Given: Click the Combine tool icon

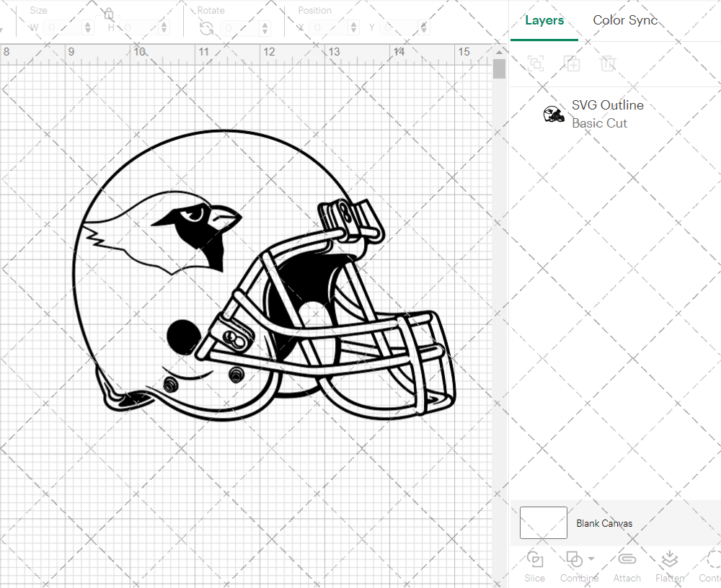Looking at the screenshot, I should click(575, 559).
